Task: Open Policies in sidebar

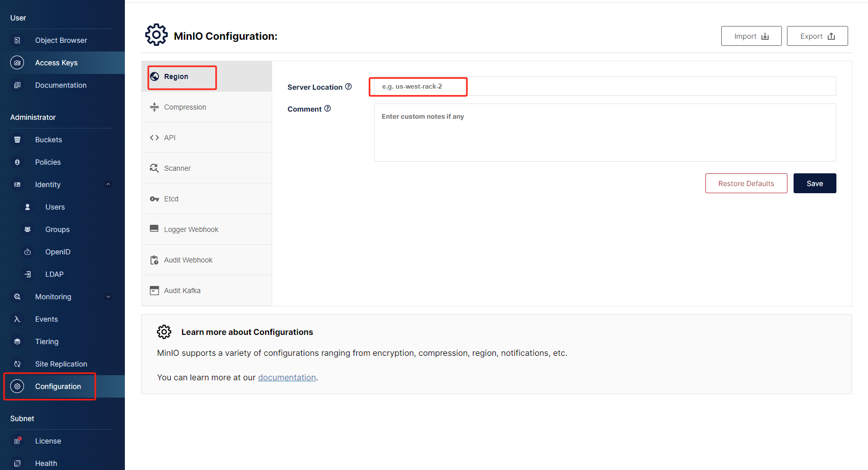Action: pyautogui.click(x=62, y=162)
